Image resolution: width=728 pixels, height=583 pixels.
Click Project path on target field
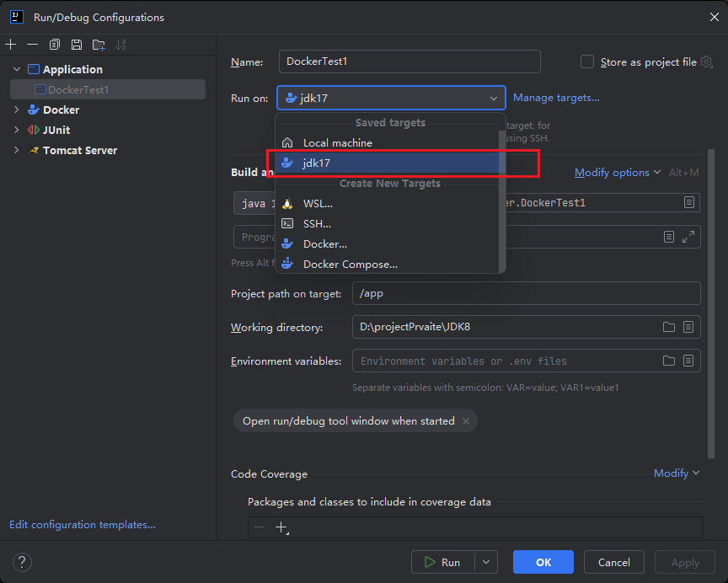pyautogui.click(x=526, y=293)
